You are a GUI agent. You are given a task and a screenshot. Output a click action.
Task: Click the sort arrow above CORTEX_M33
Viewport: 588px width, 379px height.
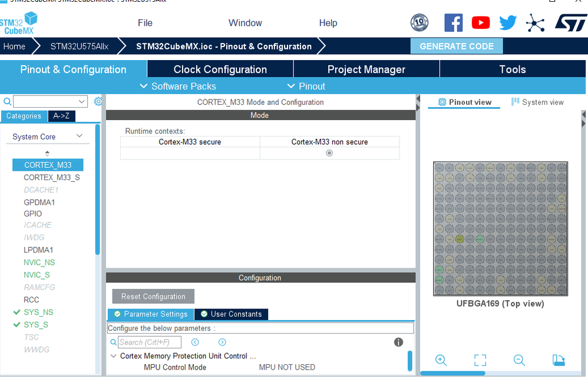[47, 153]
